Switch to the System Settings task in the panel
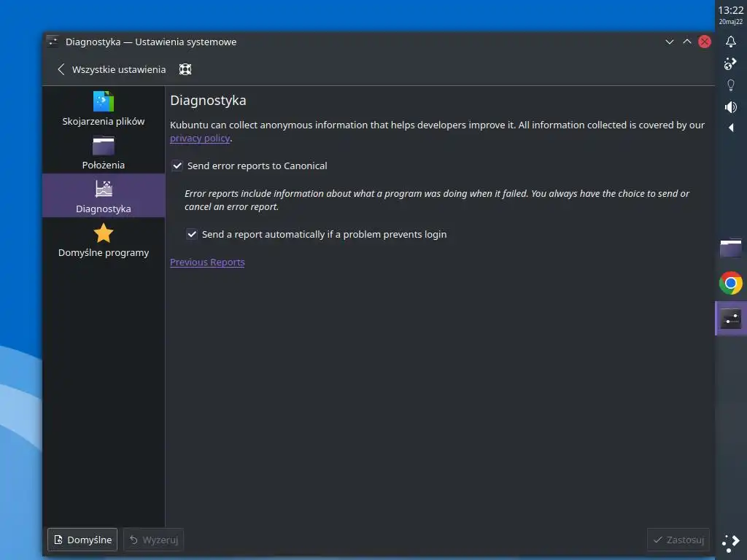 coord(731,319)
